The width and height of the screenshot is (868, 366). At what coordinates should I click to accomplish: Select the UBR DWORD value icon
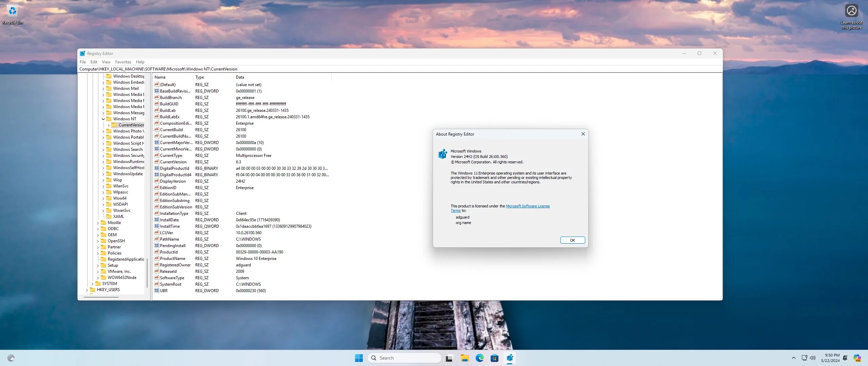click(x=156, y=291)
